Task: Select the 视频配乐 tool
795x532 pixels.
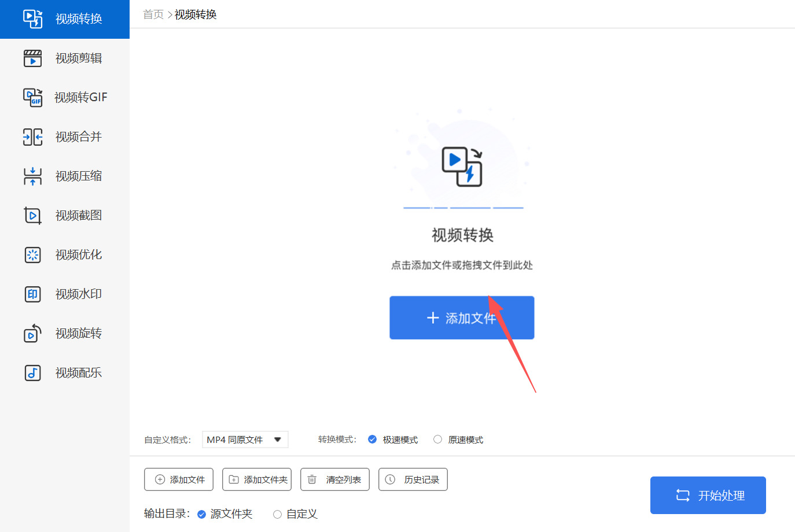Action: pyautogui.click(x=64, y=372)
